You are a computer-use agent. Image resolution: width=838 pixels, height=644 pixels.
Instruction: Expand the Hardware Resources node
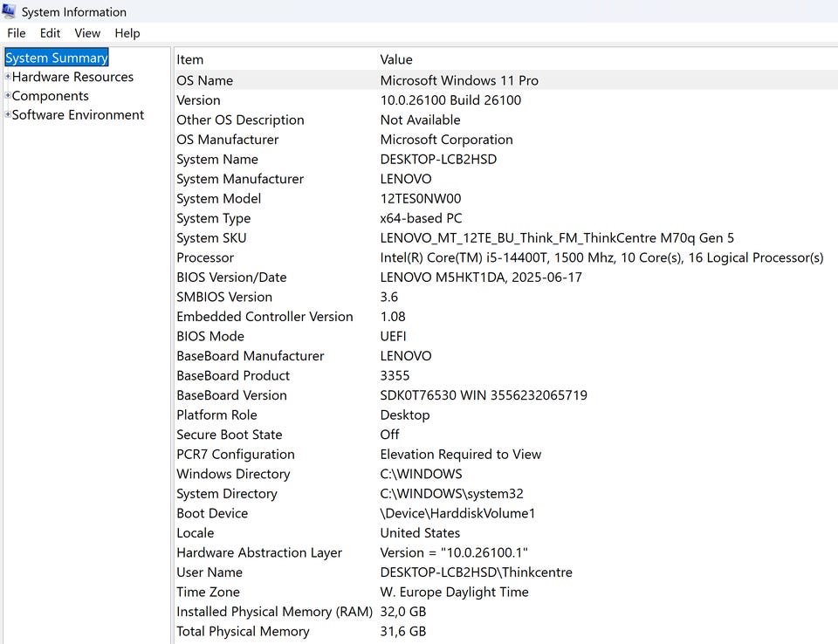point(8,77)
